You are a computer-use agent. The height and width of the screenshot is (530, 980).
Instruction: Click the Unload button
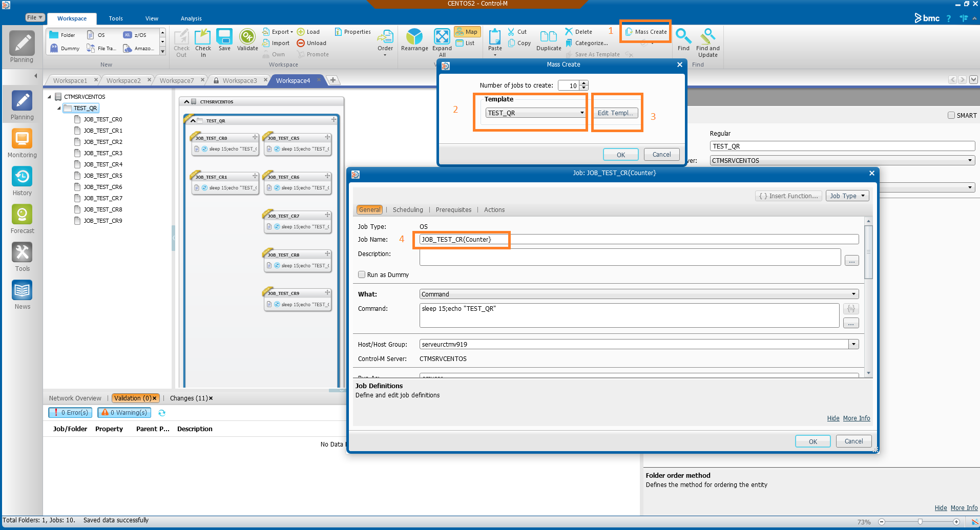click(x=311, y=43)
